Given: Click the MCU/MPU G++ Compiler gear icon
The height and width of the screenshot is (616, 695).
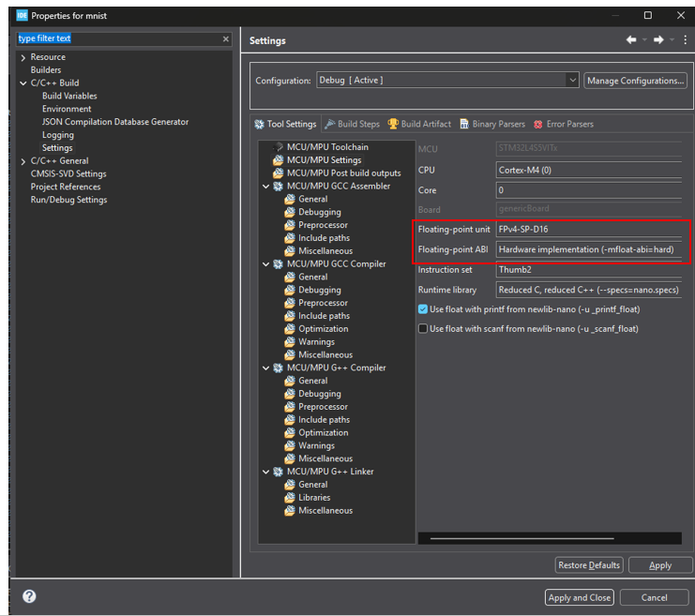Looking at the screenshot, I should pyautogui.click(x=278, y=368).
